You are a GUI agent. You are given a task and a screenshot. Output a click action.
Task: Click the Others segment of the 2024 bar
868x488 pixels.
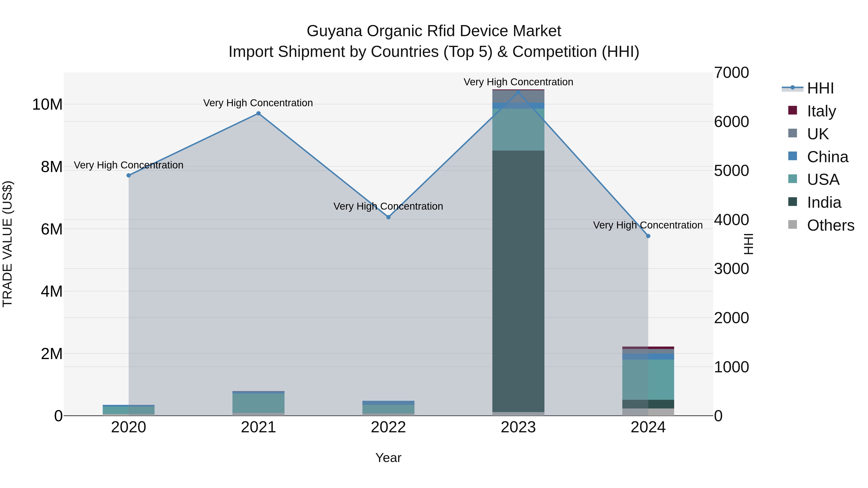coord(648,412)
